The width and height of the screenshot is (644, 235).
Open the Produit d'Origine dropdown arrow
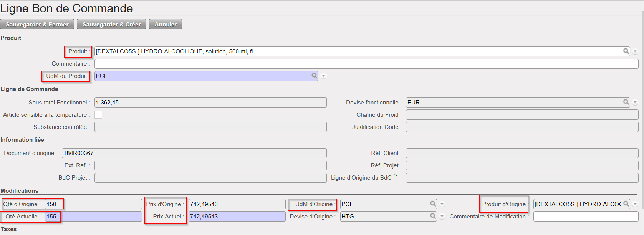tap(635, 204)
